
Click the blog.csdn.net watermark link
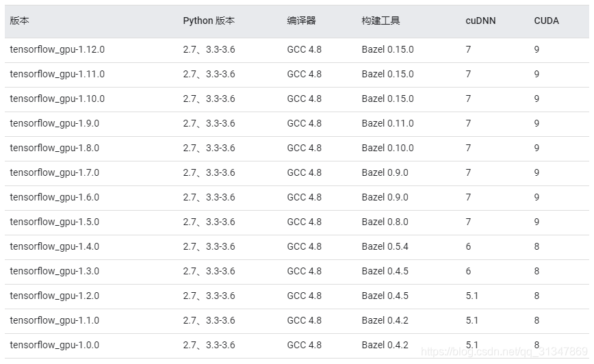[x=504, y=352]
